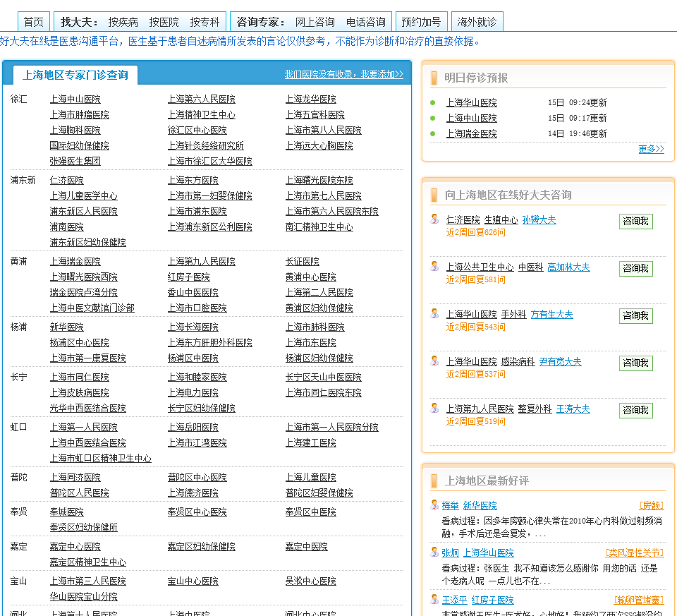
Task: Select 网上咨询 in the navigation bar
Action: (x=315, y=22)
